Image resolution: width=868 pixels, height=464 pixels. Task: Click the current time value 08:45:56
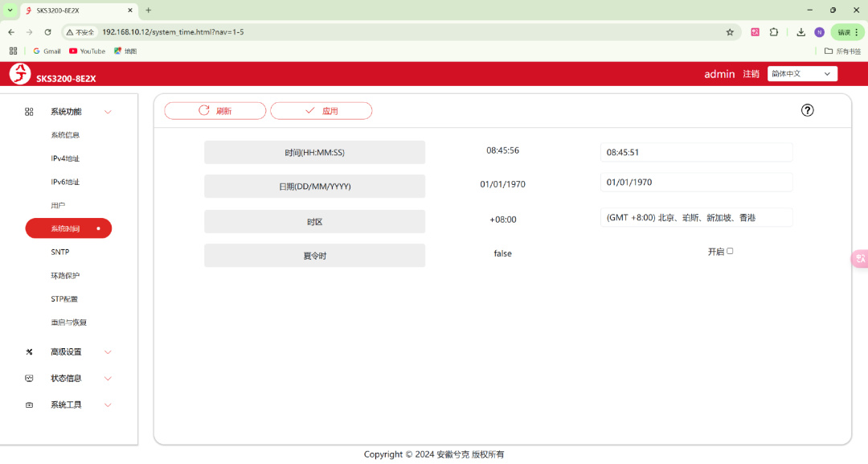502,150
